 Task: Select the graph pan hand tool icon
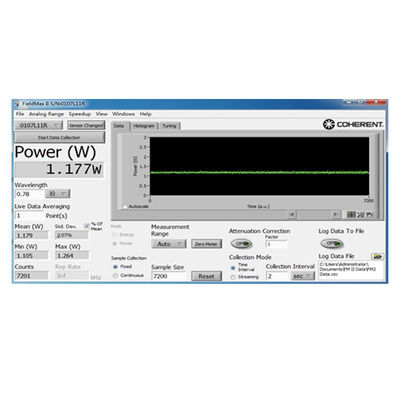click(x=369, y=215)
